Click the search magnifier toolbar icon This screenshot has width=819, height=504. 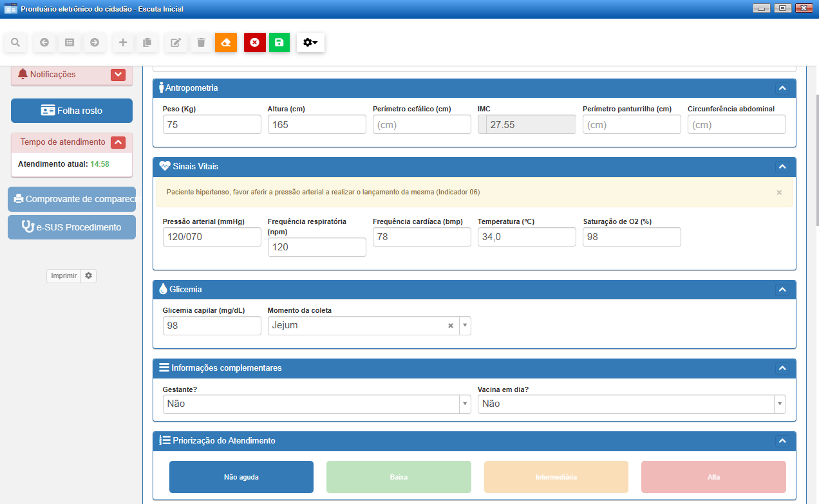point(15,42)
